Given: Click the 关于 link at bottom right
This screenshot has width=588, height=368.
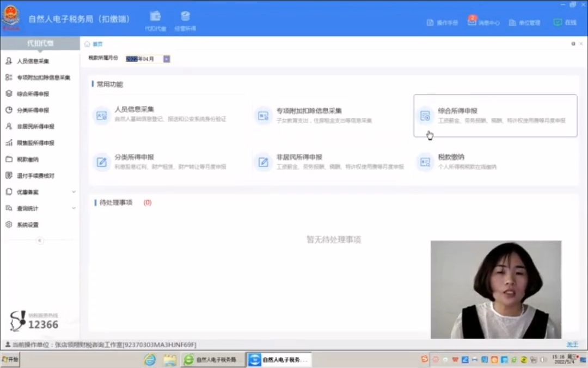Looking at the screenshot, I should coord(572,345).
